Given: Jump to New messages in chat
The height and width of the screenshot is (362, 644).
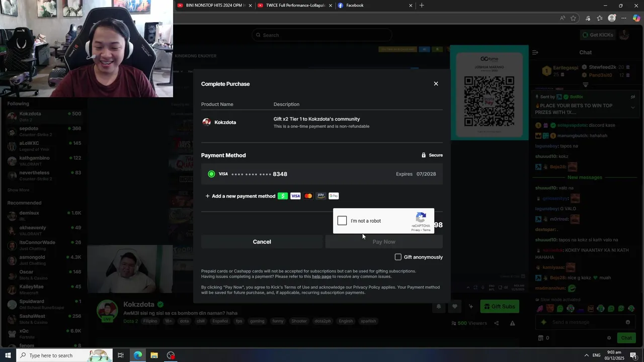Looking at the screenshot, I should pyautogui.click(x=585, y=177).
